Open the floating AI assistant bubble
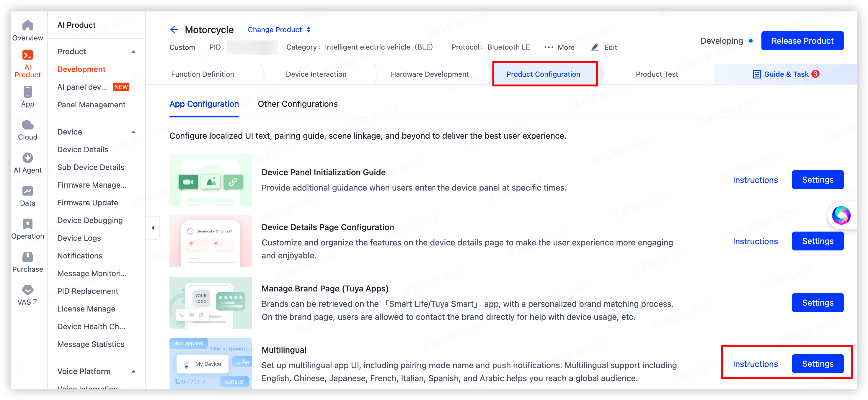The image size is (868, 400). tap(841, 215)
